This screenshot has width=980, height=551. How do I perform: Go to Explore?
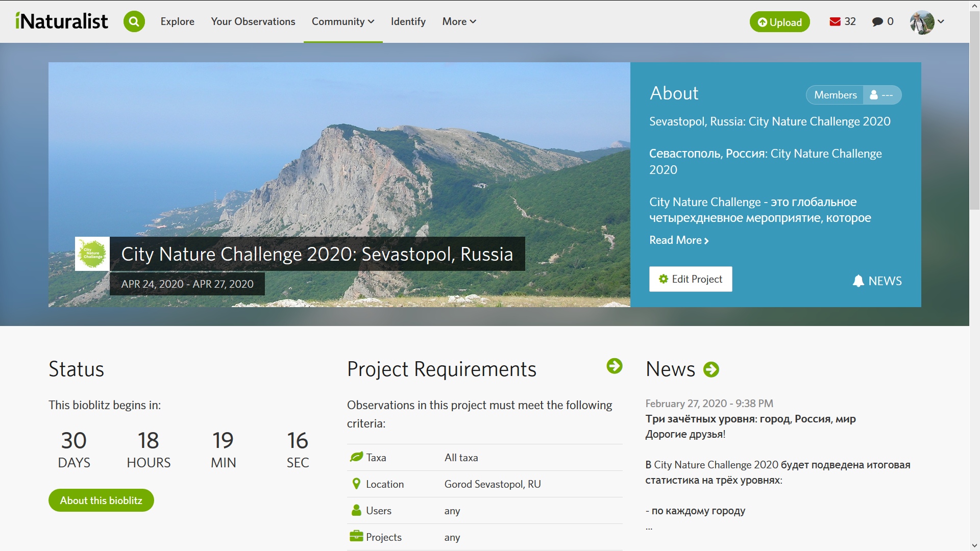tap(177, 21)
